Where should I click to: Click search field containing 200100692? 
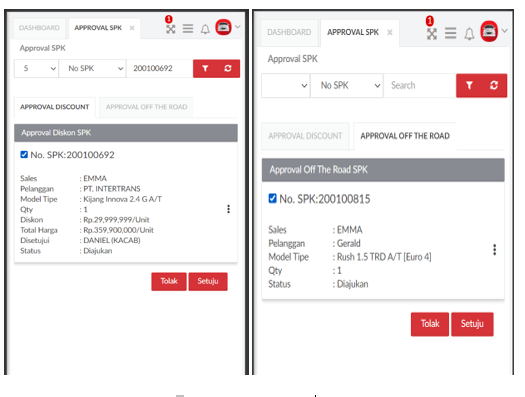(160, 69)
